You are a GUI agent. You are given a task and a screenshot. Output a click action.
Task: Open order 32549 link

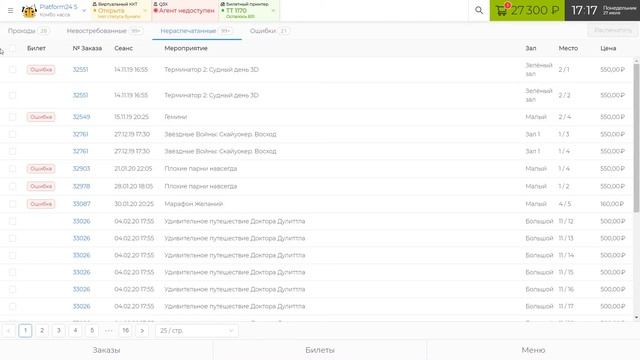[x=81, y=117]
